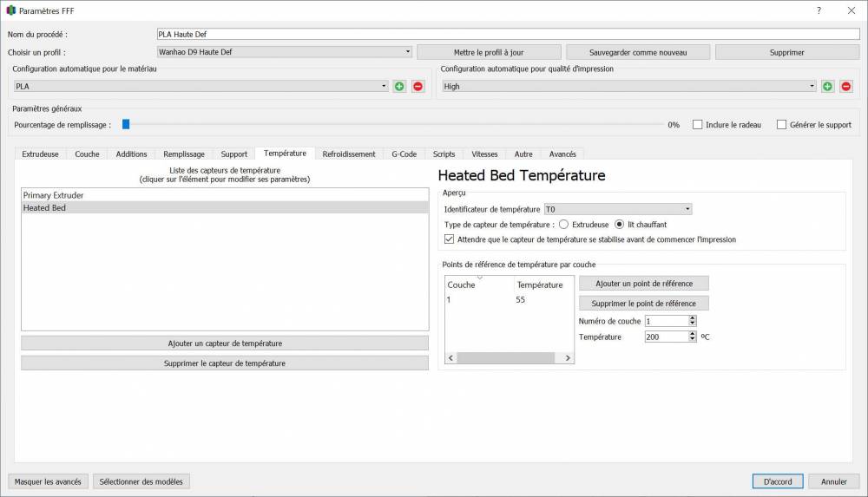Open the Identificateur de température T0 dropdown
Screen dimensions: 868x497
click(618, 209)
